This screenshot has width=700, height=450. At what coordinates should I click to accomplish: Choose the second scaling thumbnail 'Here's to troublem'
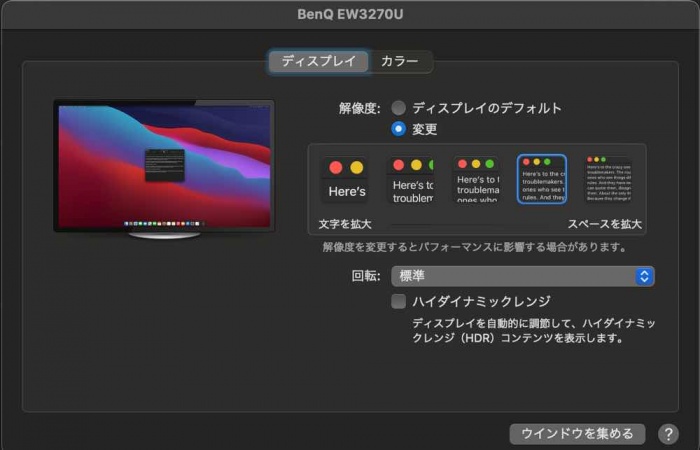coord(411,179)
